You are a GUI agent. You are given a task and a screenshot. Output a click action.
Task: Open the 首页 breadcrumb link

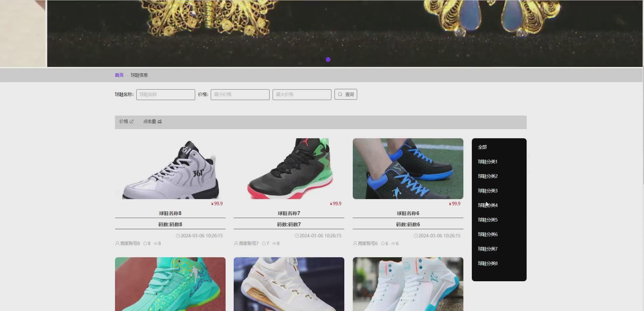point(119,75)
